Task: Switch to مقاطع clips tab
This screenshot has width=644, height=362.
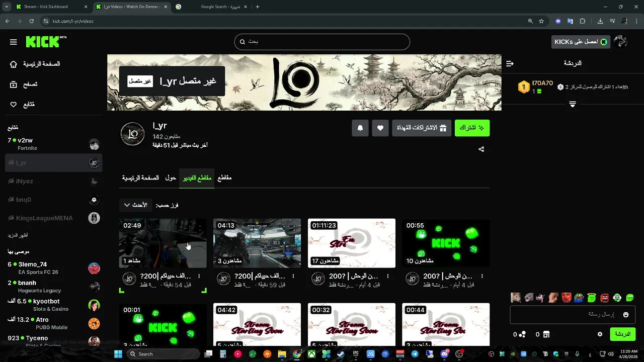Action: [224, 178]
